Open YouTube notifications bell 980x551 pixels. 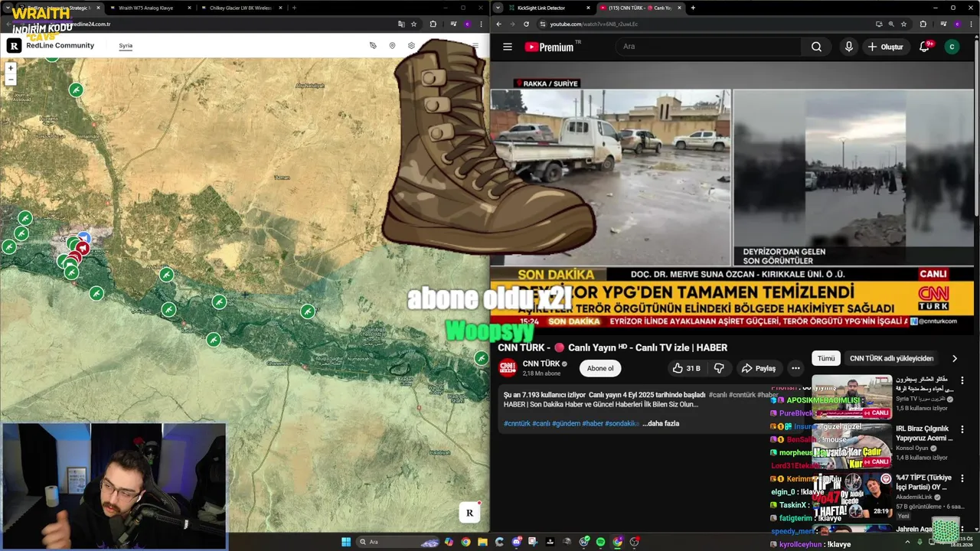[x=924, y=47]
